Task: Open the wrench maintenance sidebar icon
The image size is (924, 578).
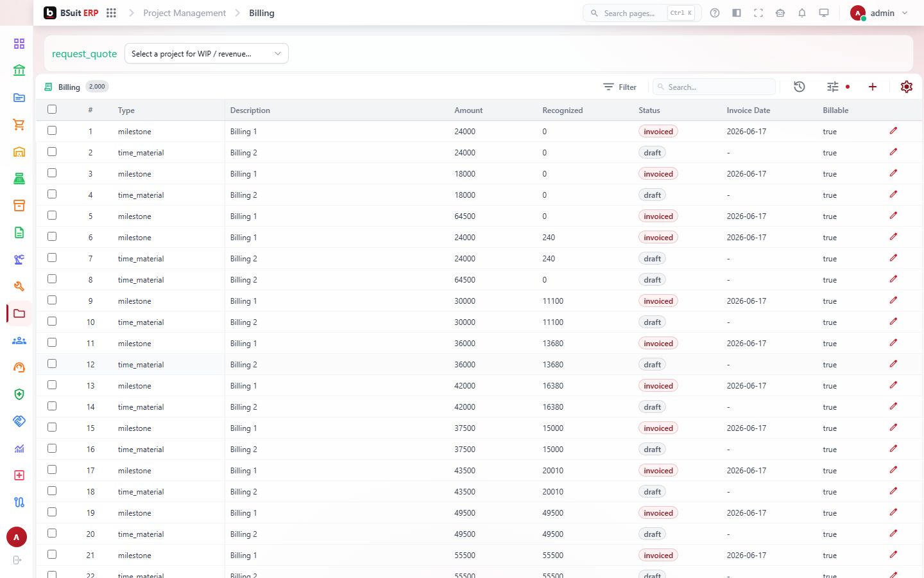Action: (x=19, y=286)
